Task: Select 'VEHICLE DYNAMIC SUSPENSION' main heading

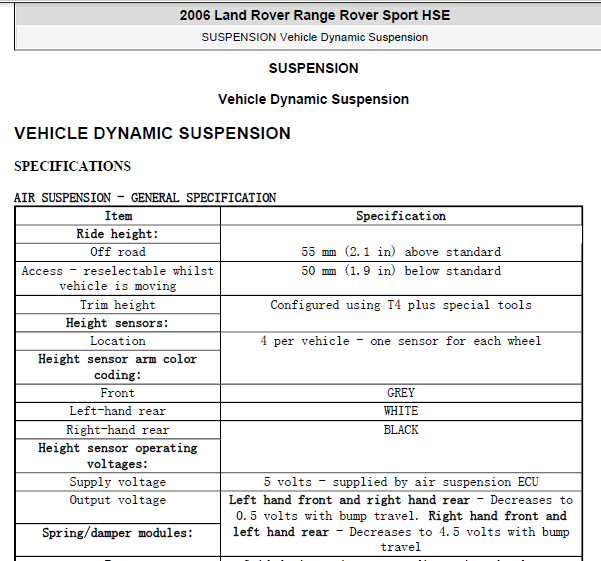Action: [x=152, y=133]
